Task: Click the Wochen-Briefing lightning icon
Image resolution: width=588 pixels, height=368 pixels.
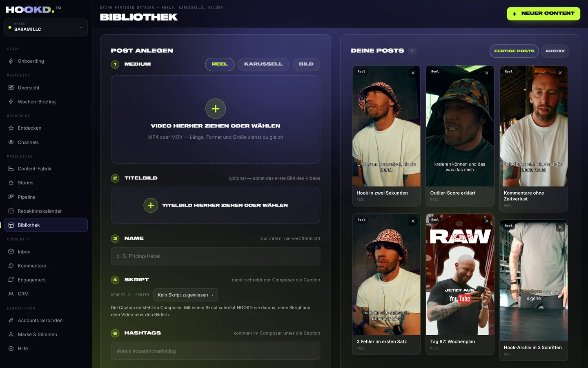Action: click(11, 102)
